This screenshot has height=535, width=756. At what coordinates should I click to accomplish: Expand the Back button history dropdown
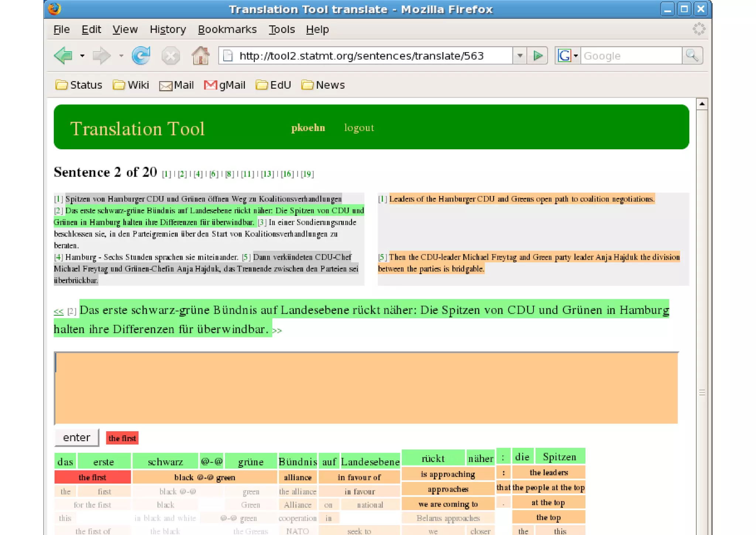click(82, 56)
